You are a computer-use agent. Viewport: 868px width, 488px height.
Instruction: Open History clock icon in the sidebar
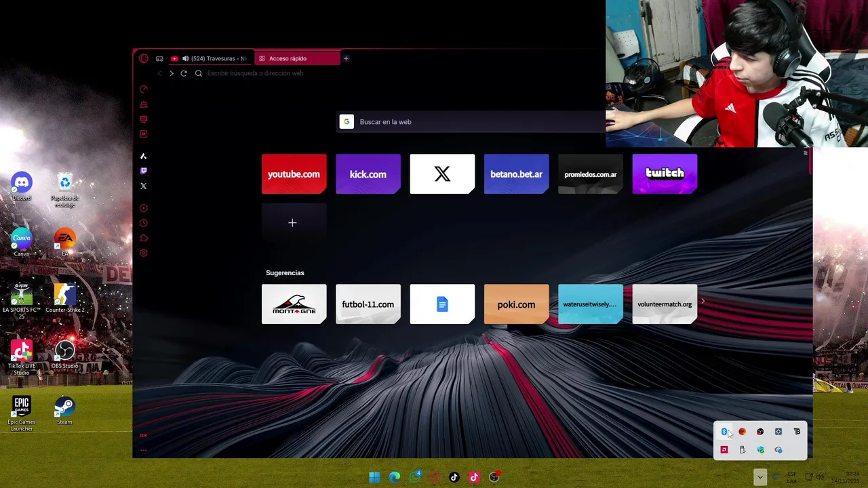[x=143, y=223]
